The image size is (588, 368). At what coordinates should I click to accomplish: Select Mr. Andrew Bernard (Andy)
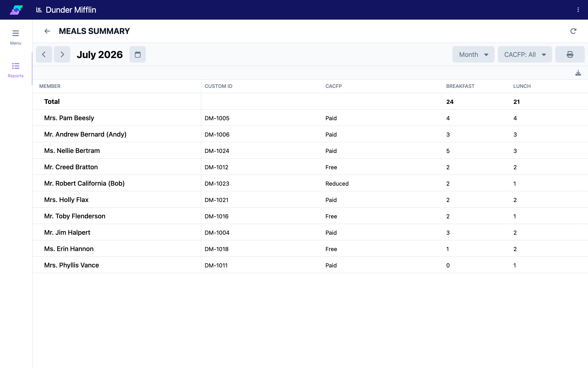tap(85, 134)
